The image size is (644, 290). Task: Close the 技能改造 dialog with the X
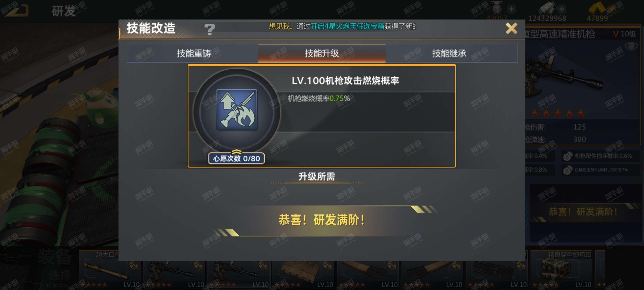pyautogui.click(x=511, y=28)
